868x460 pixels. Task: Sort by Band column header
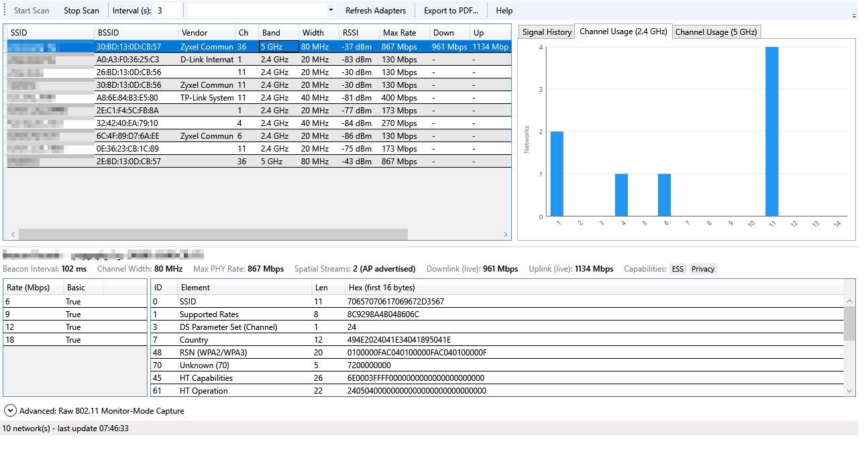(279, 32)
